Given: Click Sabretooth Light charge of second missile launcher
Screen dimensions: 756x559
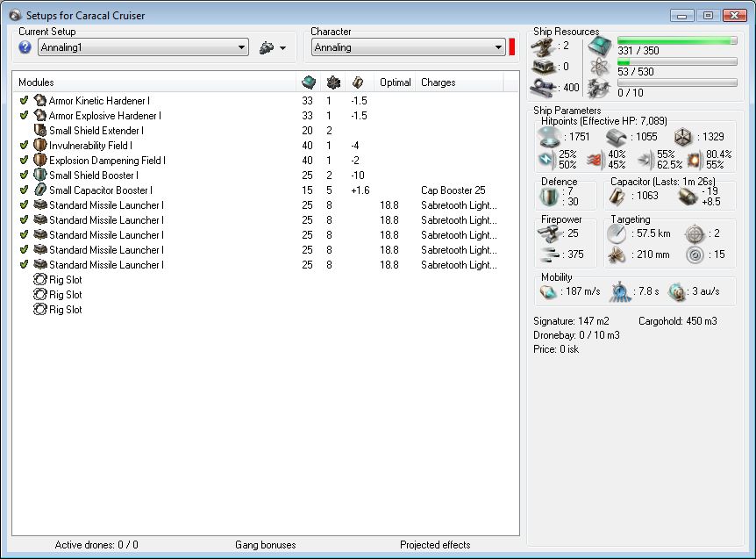Looking at the screenshot, I should click(x=459, y=220).
